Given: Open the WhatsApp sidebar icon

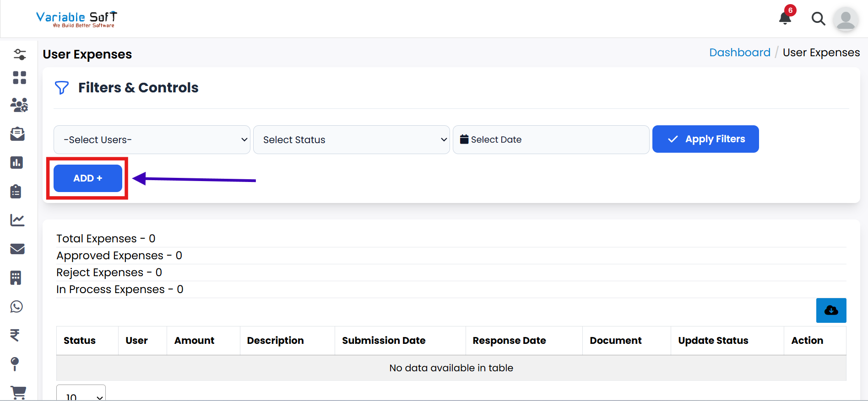Looking at the screenshot, I should pyautogui.click(x=17, y=306).
